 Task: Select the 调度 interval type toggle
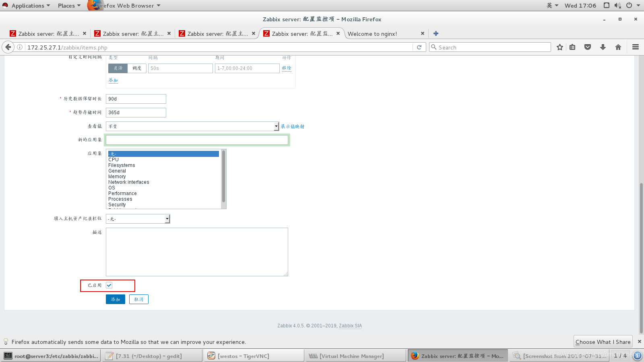click(137, 68)
